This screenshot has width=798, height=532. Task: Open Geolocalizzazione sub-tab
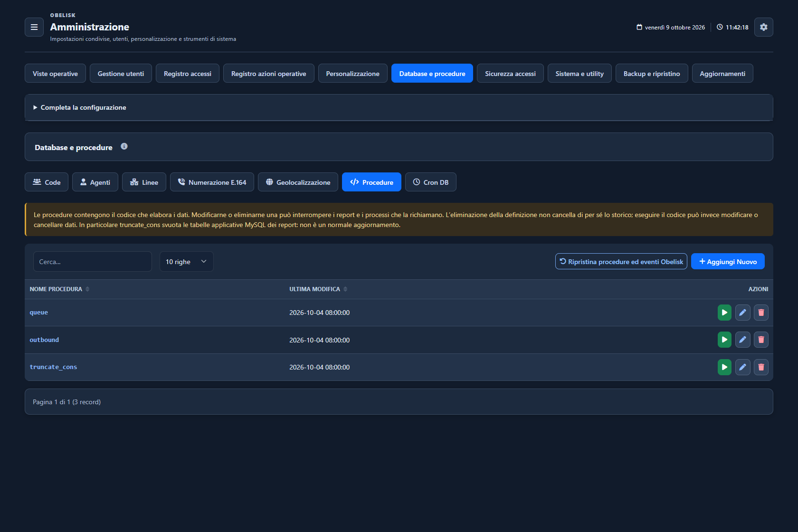pyautogui.click(x=298, y=182)
